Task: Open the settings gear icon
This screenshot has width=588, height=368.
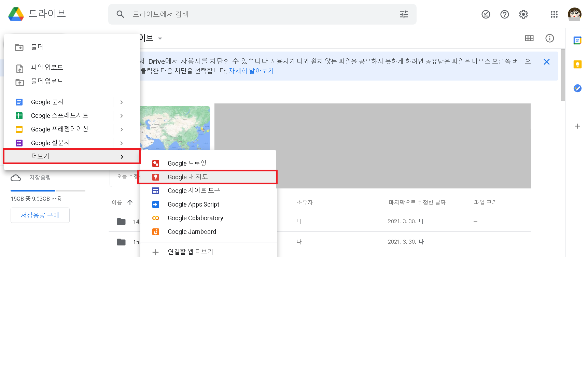Action: click(523, 14)
